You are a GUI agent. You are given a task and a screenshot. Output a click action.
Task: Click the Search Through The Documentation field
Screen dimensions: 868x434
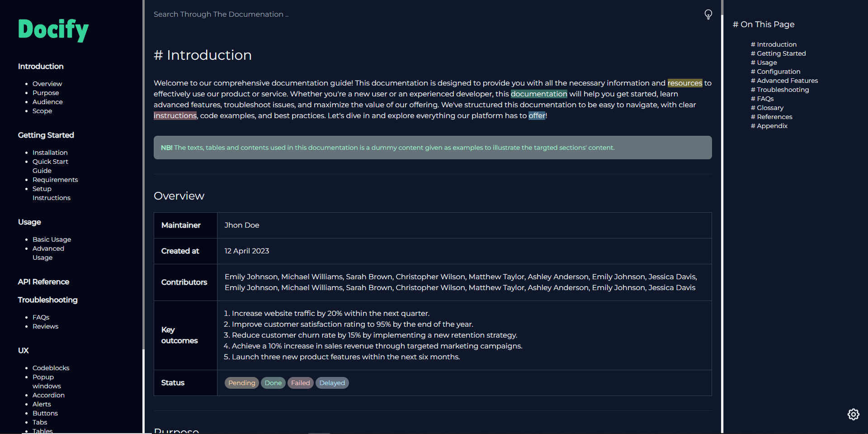point(221,14)
